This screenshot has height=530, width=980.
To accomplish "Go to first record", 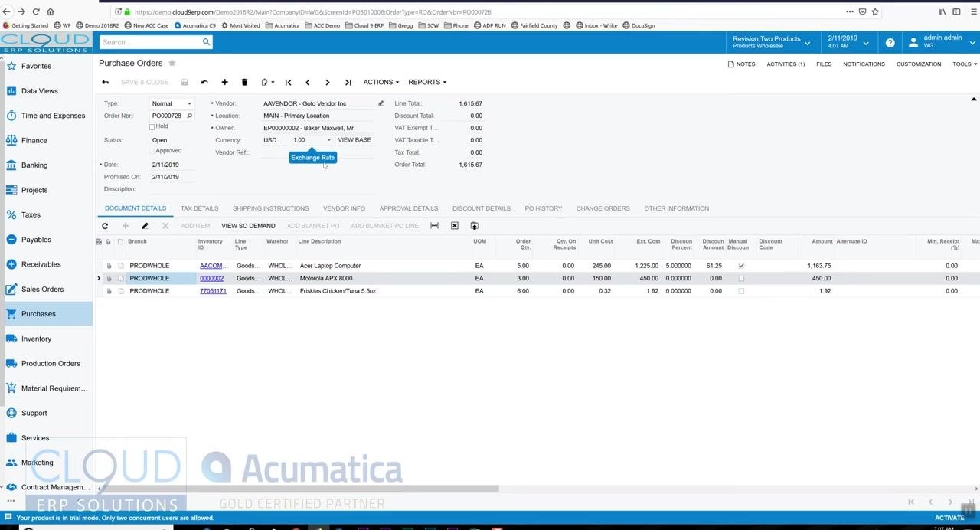I will point(288,82).
